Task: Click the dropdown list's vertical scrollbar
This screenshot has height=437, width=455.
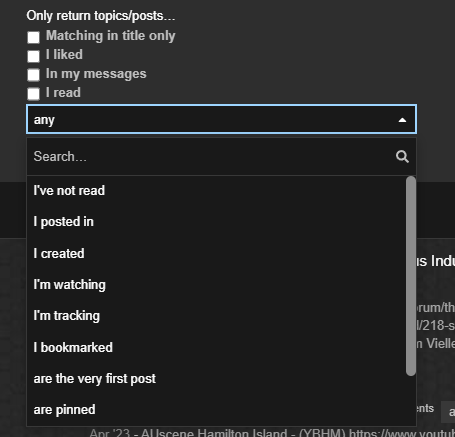Action: (411, 276)
